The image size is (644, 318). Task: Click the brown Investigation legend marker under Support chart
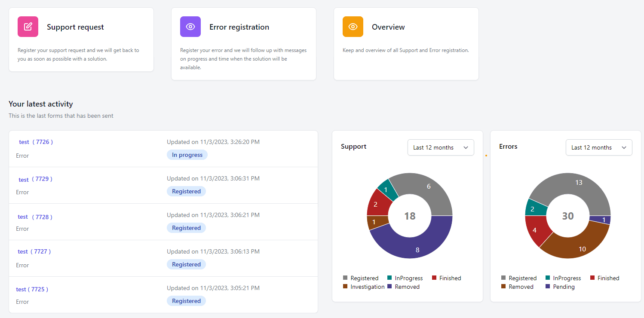[x=346, y=287]
